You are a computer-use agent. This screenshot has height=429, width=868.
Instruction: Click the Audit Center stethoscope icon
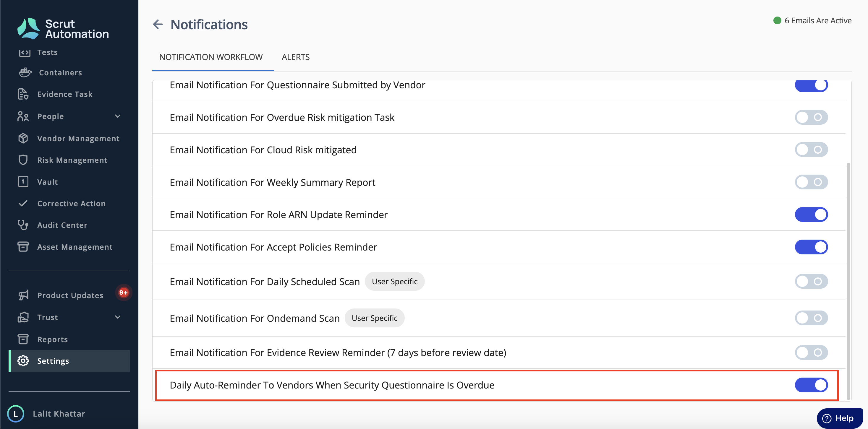click(x=23, y=225)
